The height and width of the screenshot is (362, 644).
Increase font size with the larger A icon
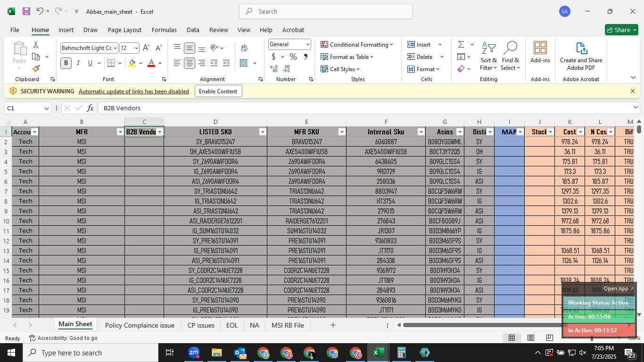pos(146,48)
